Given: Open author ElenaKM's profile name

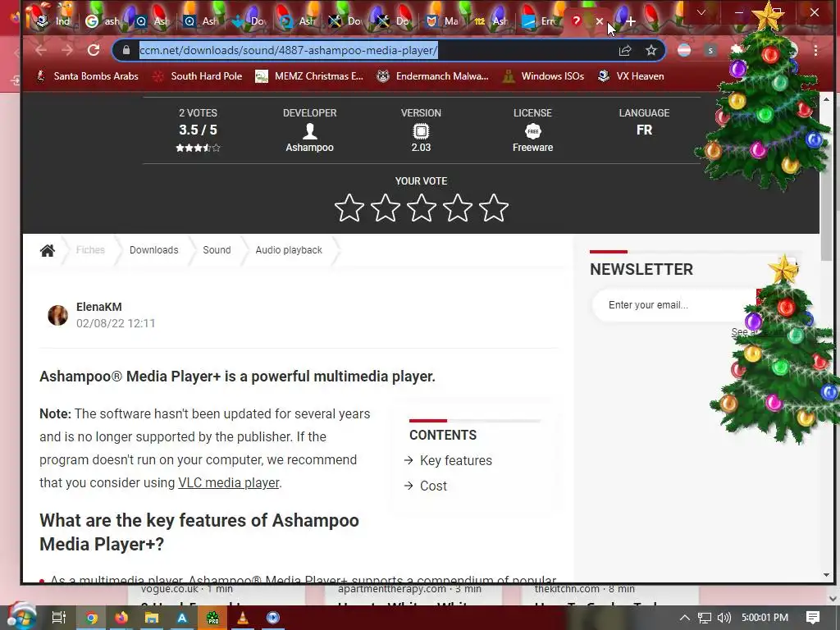Looking at the screenshot, I should (x=99, y=307).
